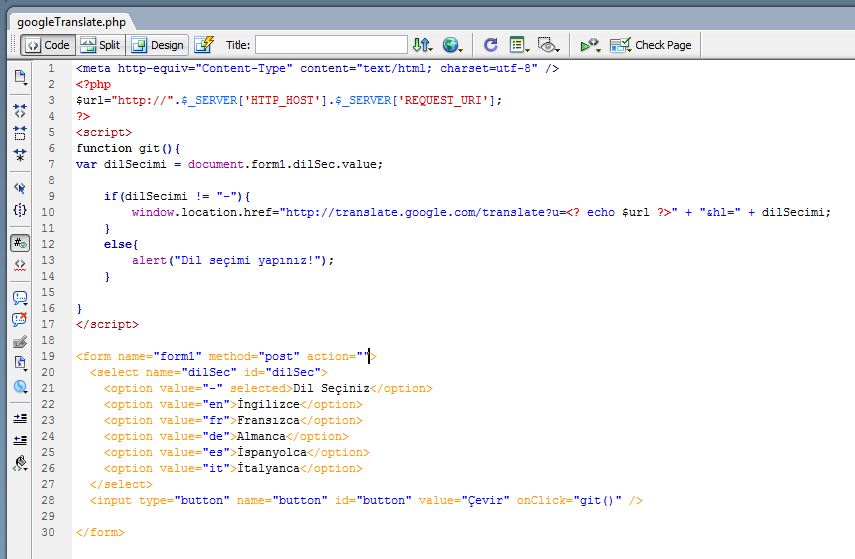The image size is (855, 559).
Task: Open the Validate Markup menu
Action: (x=590, y=45)
